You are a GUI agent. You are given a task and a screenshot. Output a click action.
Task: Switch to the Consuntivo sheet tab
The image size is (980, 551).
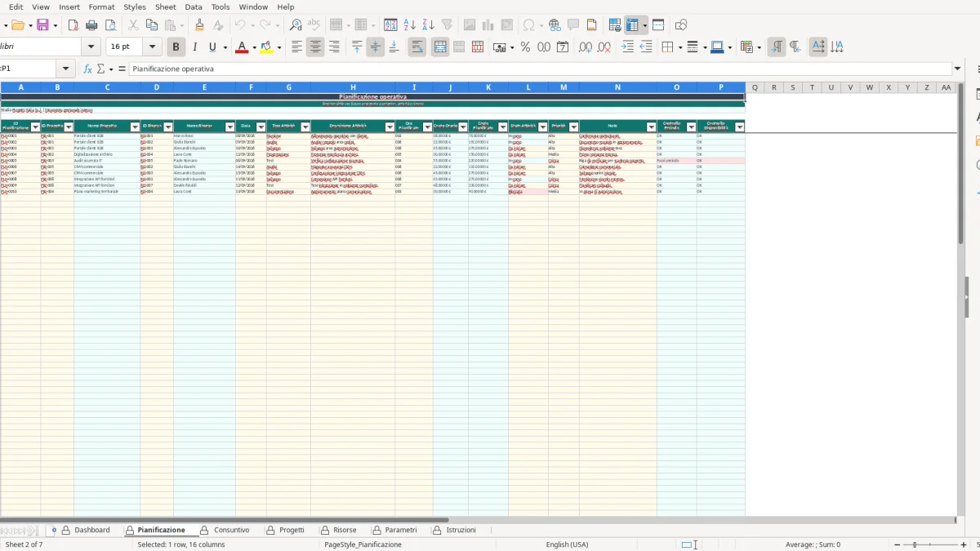click(225, 531)
